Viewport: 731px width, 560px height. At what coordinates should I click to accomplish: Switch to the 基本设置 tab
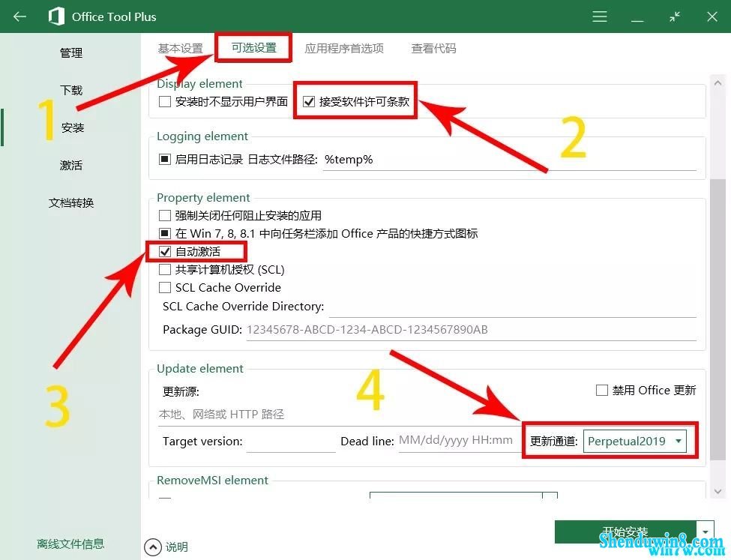click(x=181, y=49)
